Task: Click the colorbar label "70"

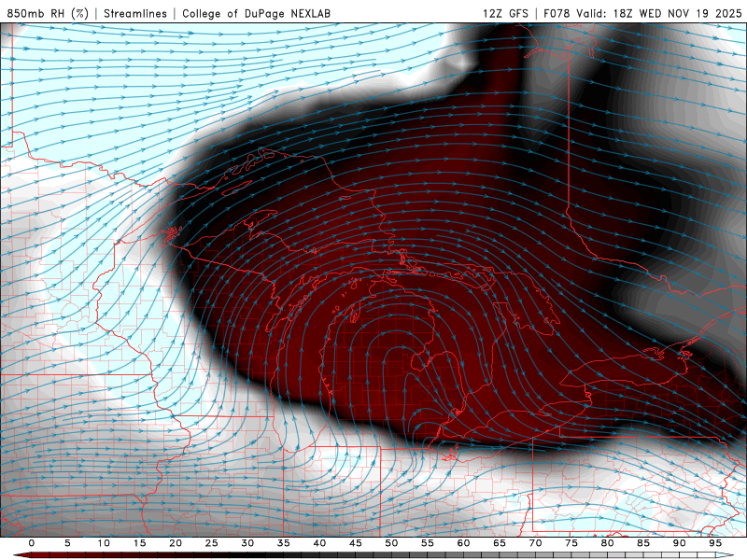Action: click(535, 543)
